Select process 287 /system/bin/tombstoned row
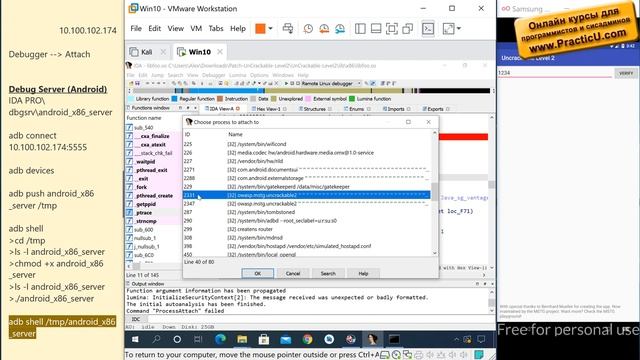 307,212
